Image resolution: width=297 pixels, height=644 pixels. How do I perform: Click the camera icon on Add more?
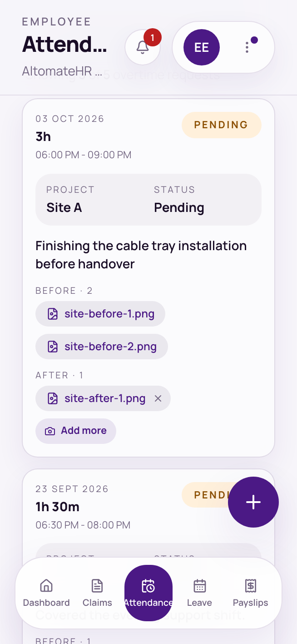coord(50,431)
